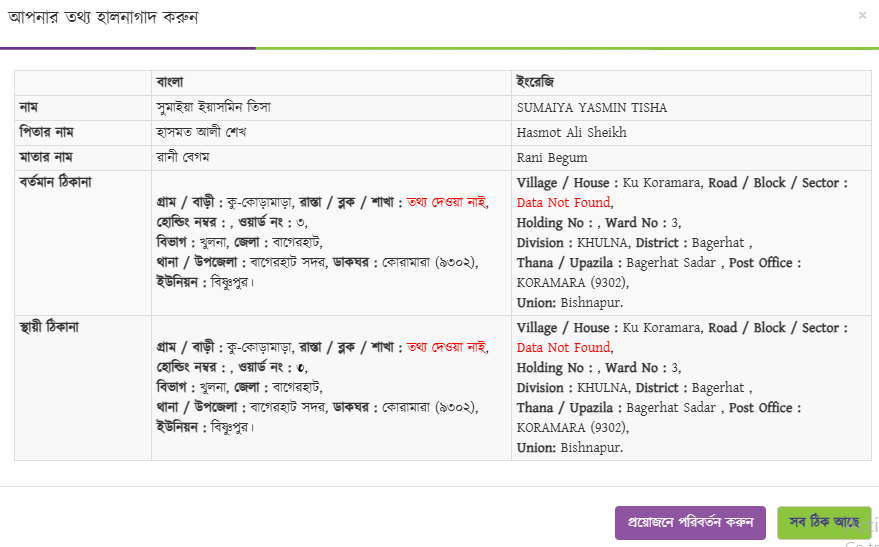The width and height of the screenshot is (879, 547).
Task: Click the বর্তমান ঠিকানা row label
Action: 55,183
